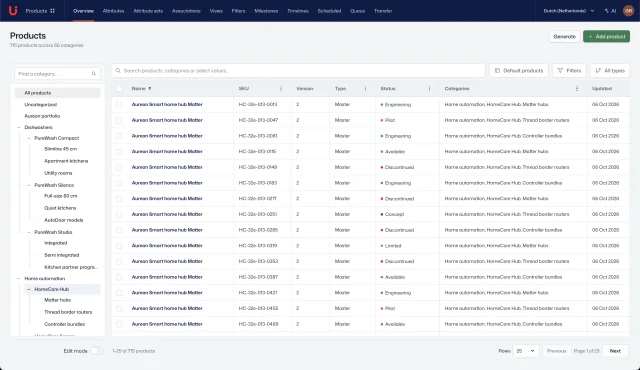Click the Generate button
Screen dimensions: 640x370
pyautogui.click(x=564, y=36)
